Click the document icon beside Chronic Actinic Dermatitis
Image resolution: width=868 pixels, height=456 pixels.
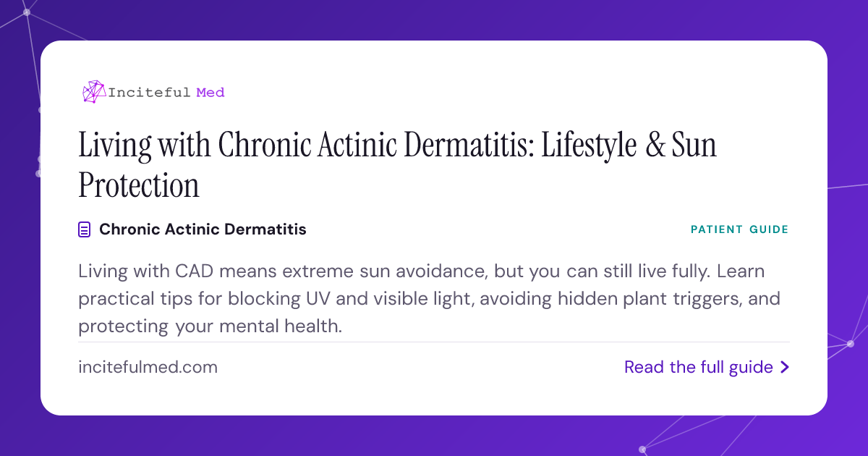85,229
